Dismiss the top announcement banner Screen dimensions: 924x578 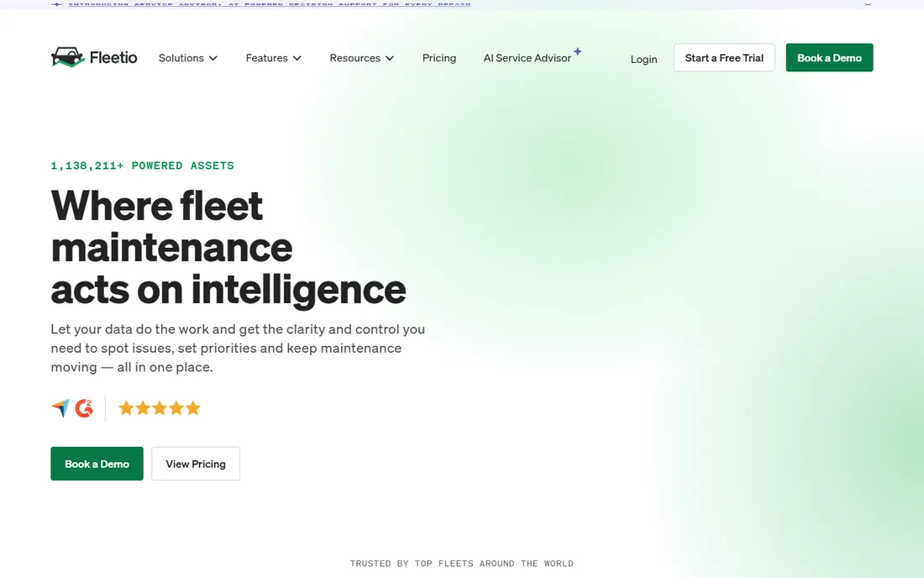click(x=868, y=3)
